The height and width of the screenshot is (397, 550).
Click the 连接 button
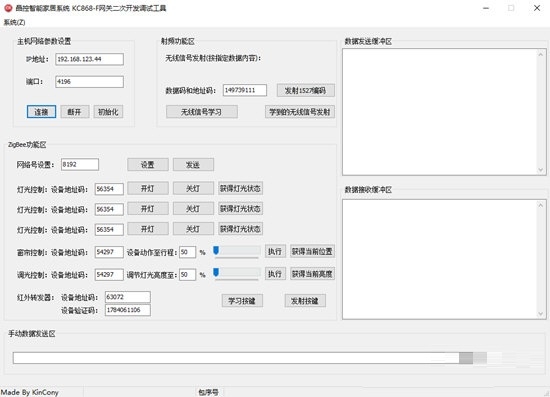pos(41,112)
